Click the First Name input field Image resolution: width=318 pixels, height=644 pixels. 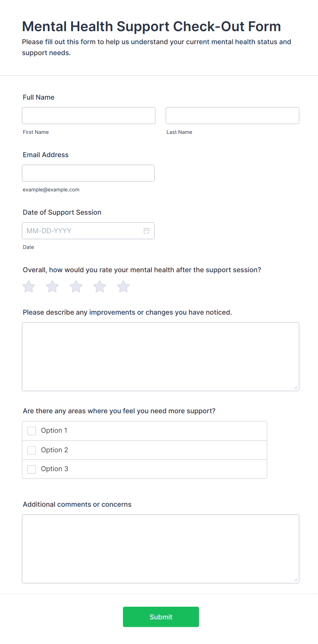(x=89, y=115)
